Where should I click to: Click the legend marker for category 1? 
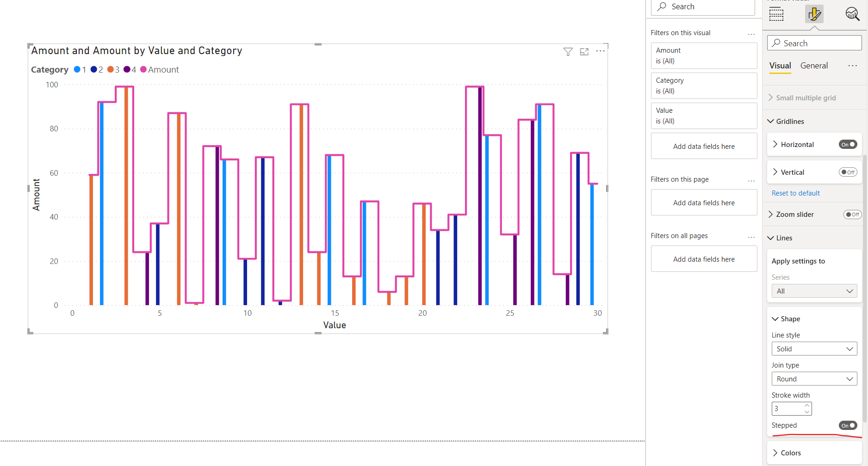tap(77, 69)
